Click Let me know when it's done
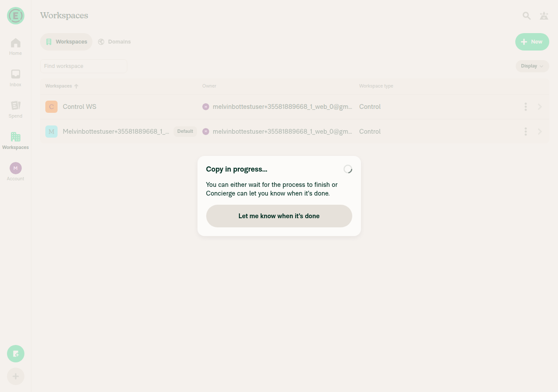 279,216
